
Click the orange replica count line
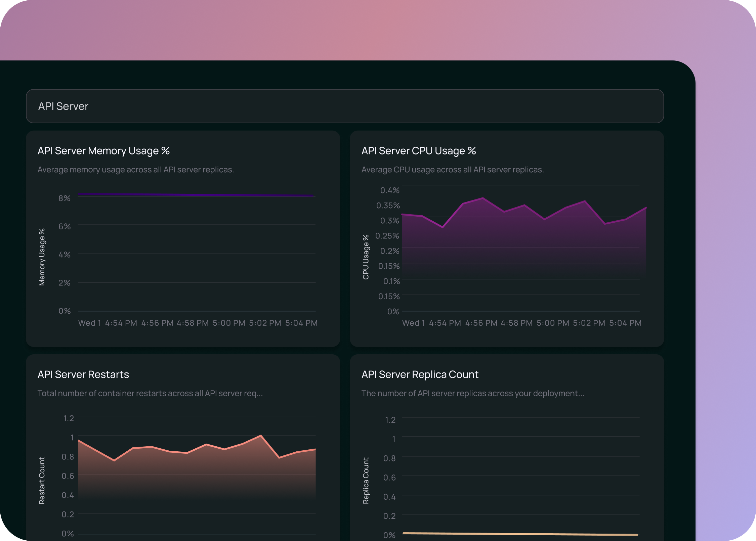point(520,534)
